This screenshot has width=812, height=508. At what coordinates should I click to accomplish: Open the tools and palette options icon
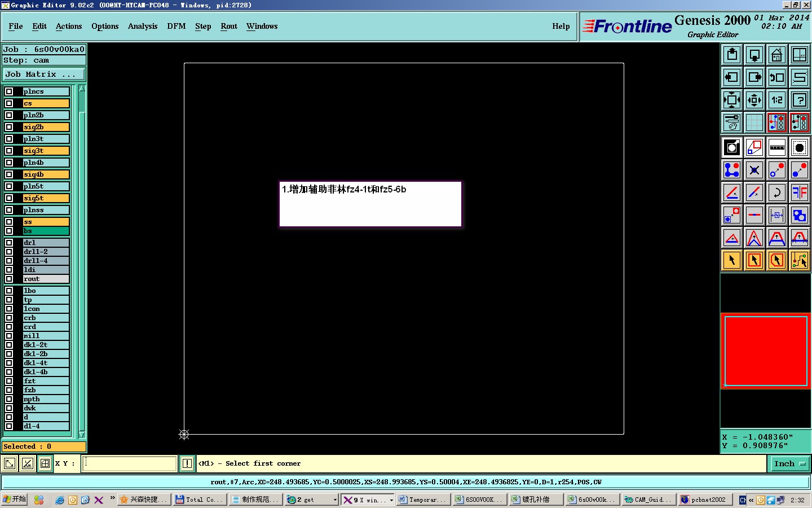(732, 122)
